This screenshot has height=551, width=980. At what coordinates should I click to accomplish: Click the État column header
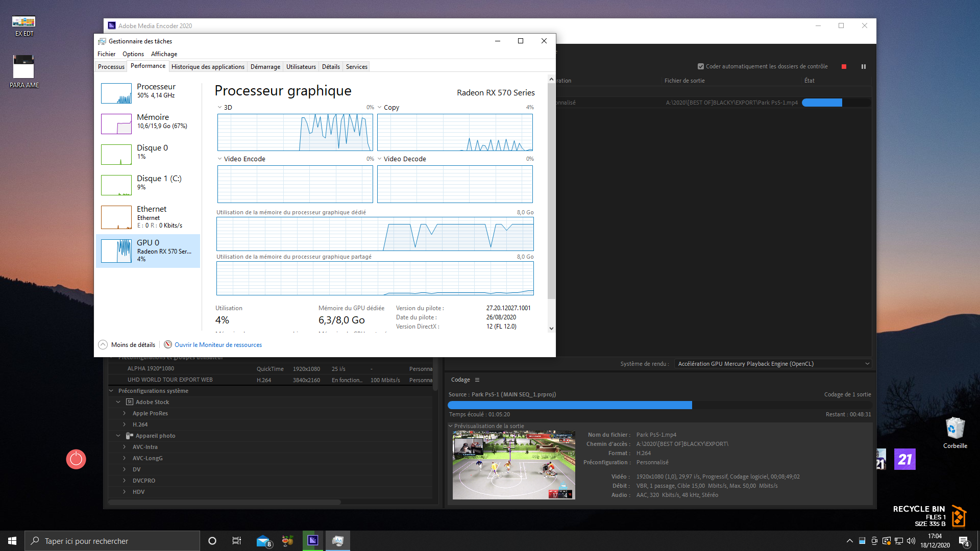pos(810,81)
